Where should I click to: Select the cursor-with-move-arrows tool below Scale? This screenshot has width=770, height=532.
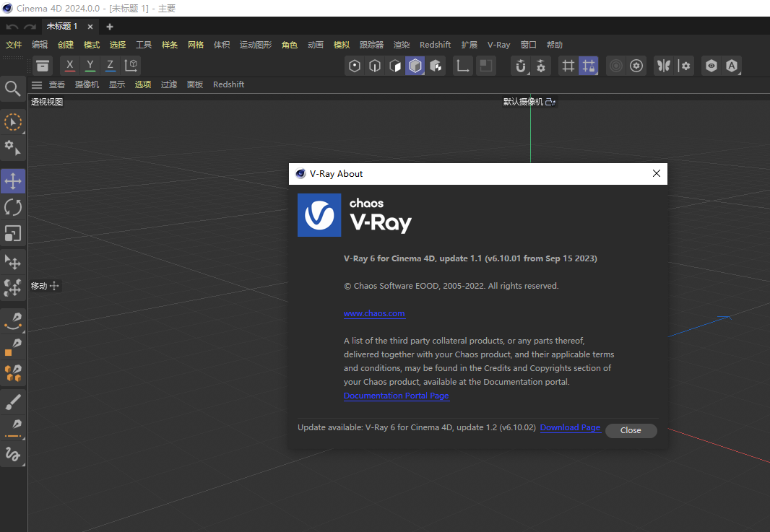click(x=13, y=262)
